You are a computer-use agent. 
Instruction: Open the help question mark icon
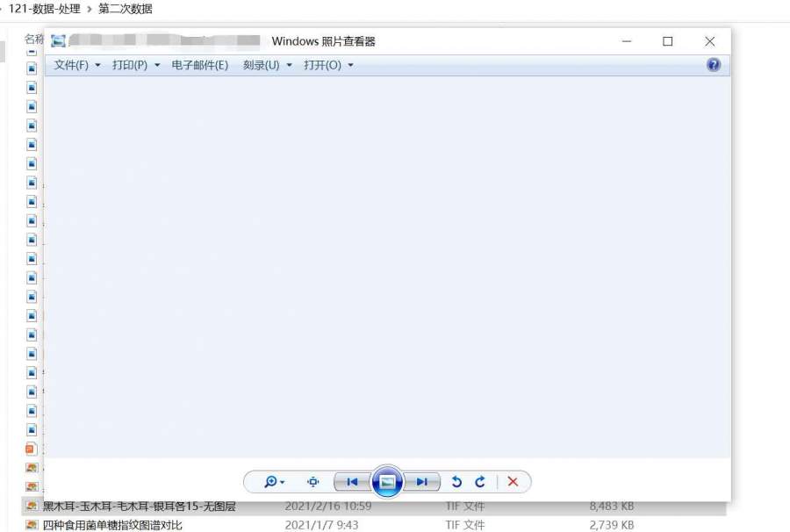(x=713, y=65)
